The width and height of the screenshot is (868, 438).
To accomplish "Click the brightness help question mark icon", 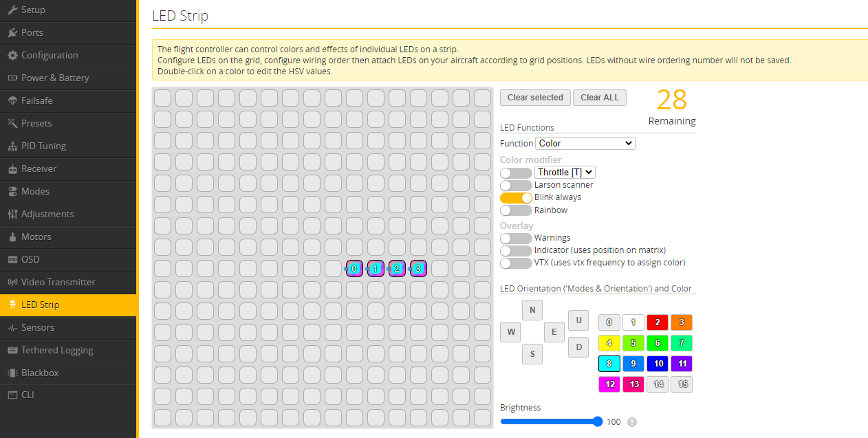I will (x=631, y=422).
